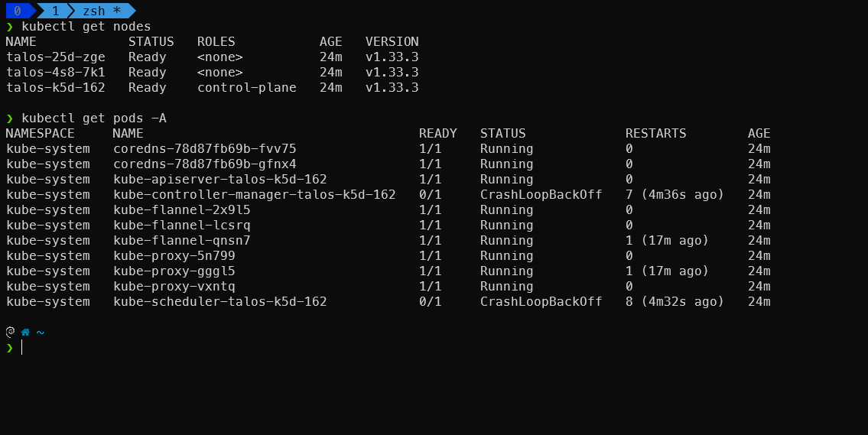
Task: Click the green arrow before kubectl get pods
Action: click(9, 118)
